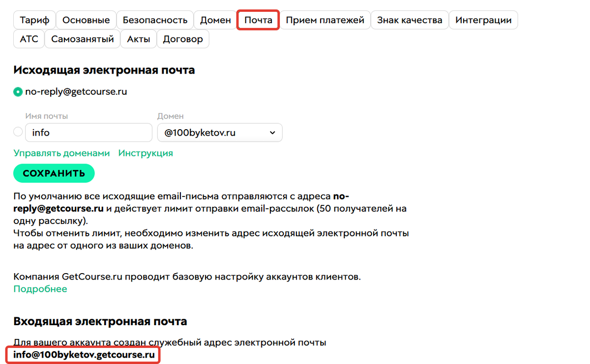Open the Инструкция link

[146, 153]
